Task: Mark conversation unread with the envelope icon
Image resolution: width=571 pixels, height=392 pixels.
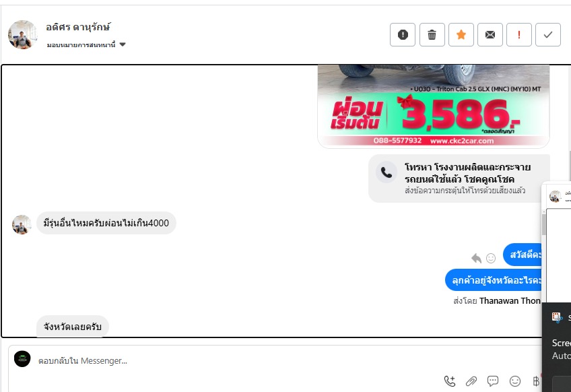Action: coord(490,34)
